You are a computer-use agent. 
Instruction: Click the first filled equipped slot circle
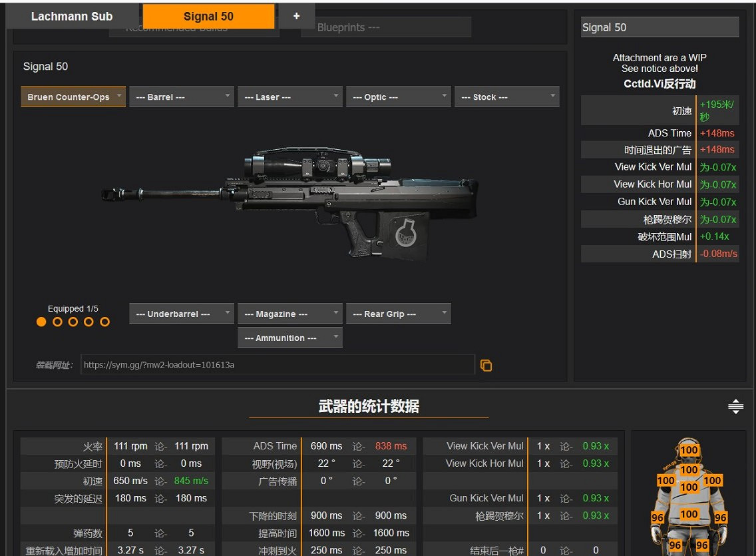coord(41,322)
